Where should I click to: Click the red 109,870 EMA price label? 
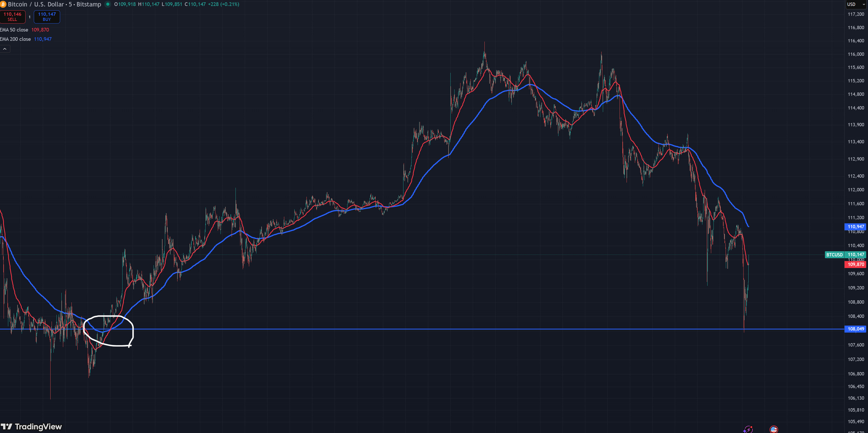pos(855,264)
